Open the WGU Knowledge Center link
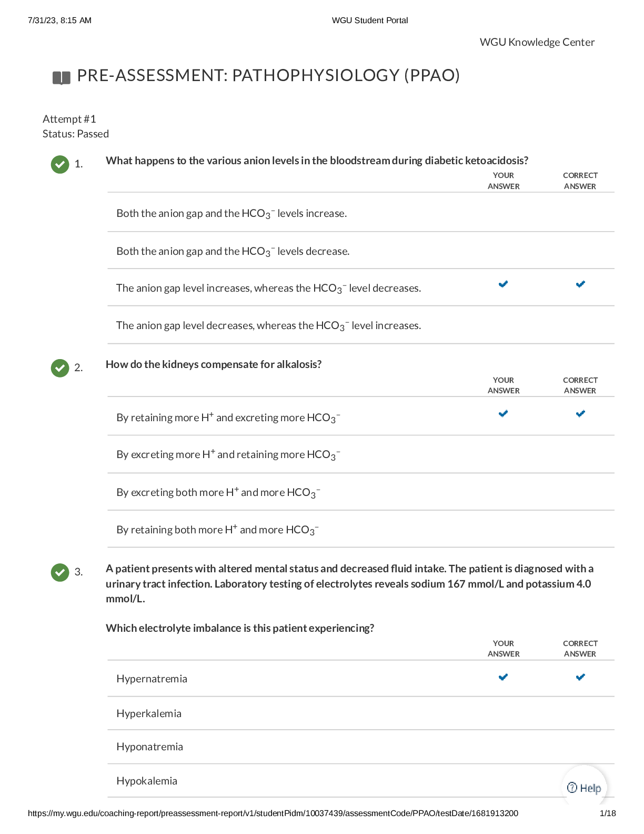Screen dimensions: 644x834 pyautogui.click(x=537, y=42)
